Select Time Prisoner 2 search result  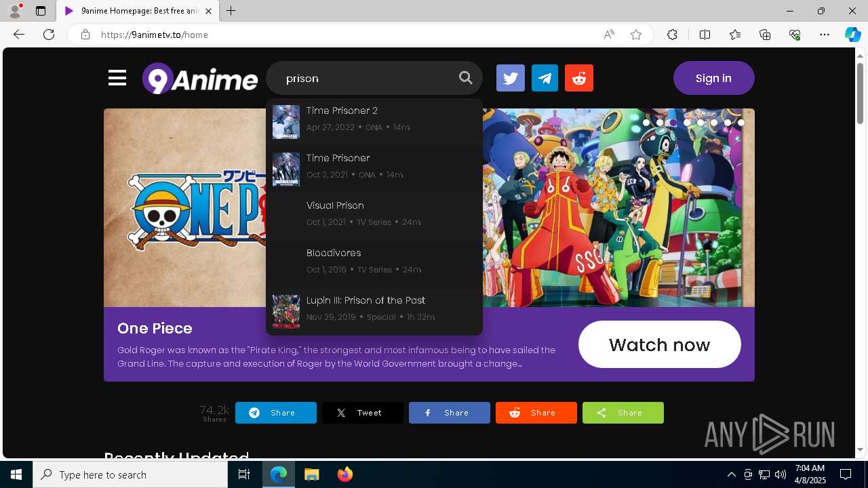tap(374, 121)
